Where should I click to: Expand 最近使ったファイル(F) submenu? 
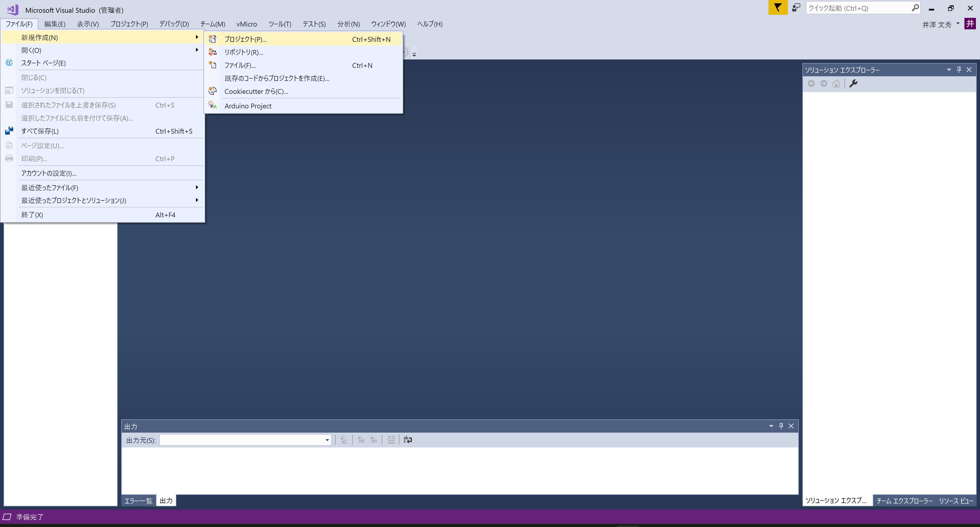(103, 187)
